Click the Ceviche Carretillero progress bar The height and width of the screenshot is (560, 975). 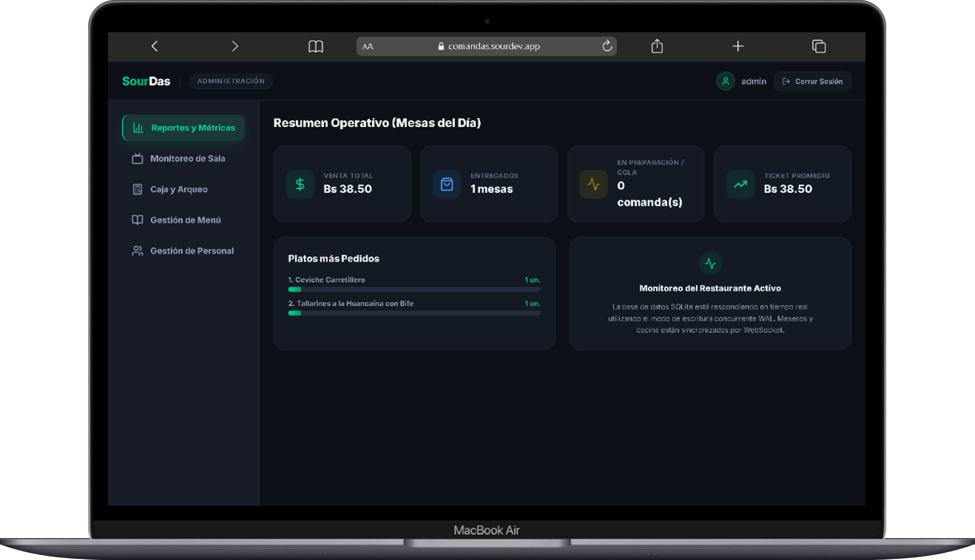(x=414, y=289)
